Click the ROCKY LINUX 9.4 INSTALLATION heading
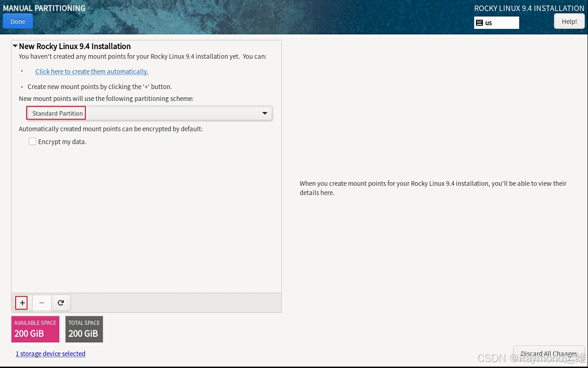 529,8
